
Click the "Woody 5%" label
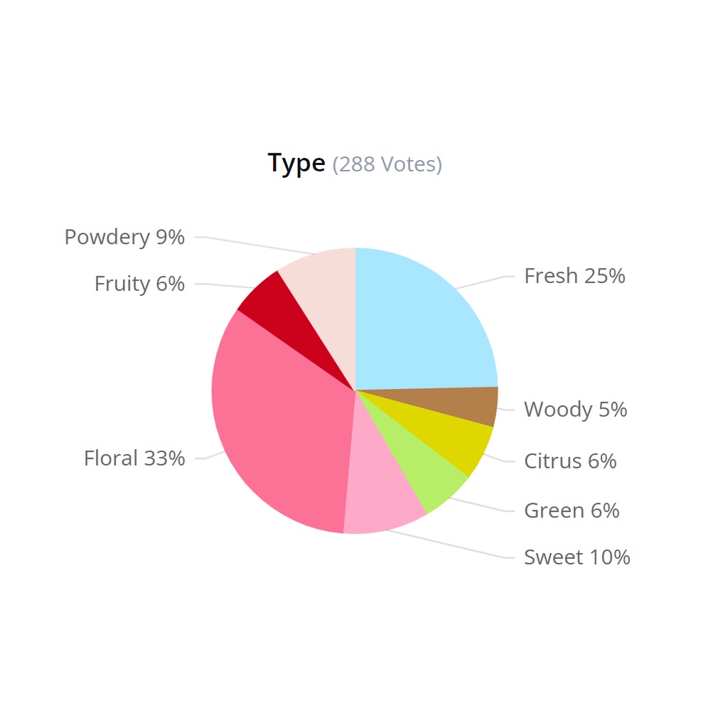(x=575, y=409)
